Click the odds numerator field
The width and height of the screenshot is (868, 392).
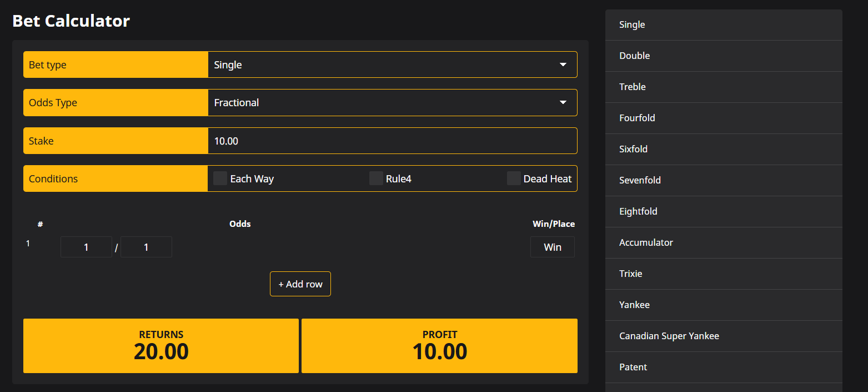86,247
